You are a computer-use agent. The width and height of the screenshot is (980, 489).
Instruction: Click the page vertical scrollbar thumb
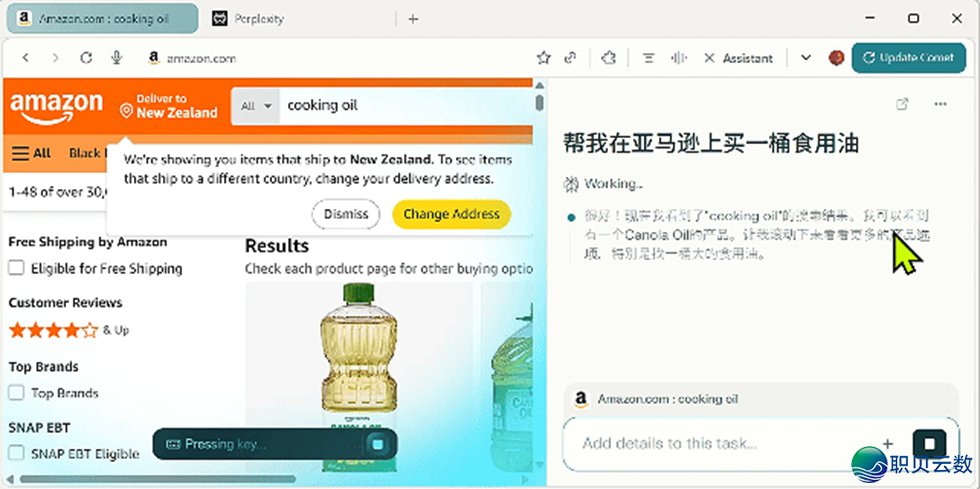click(539, 102)
